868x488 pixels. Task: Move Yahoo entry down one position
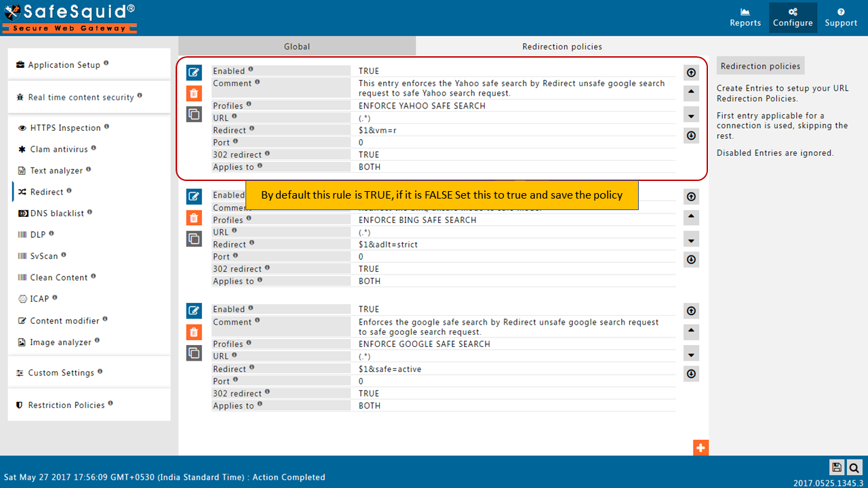(x=691, y=116)
